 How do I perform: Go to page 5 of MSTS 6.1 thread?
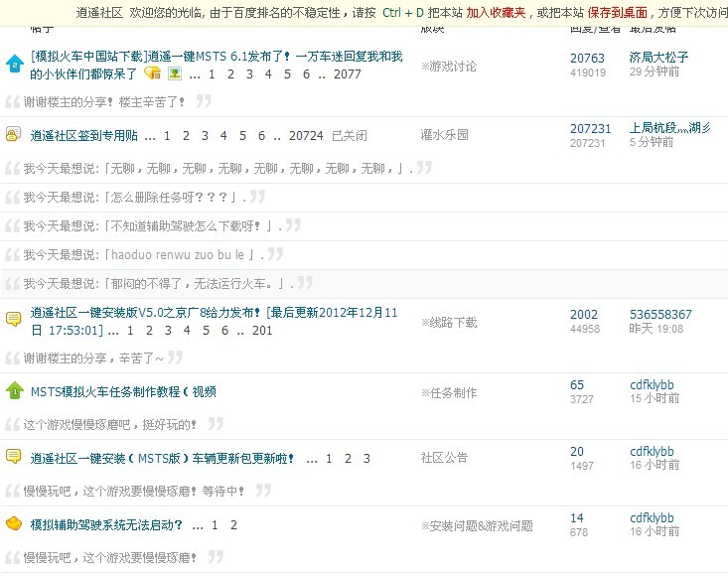click(287, 74)
